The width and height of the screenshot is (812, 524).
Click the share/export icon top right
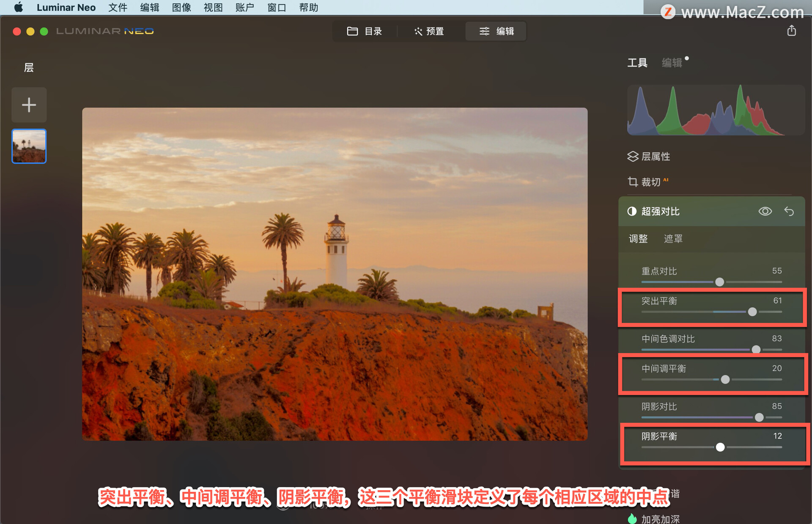click(x=791, y=31)
